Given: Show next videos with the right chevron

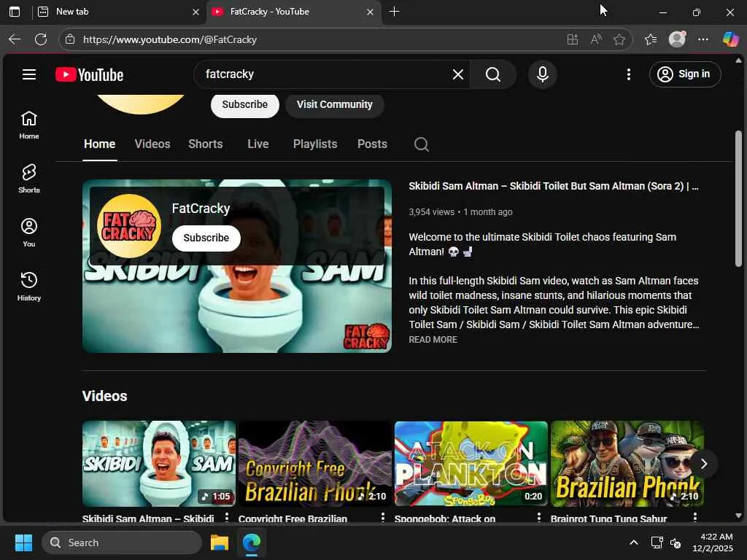Looking at the screenshot, I should pyautogui.click(x=704, y=464).
